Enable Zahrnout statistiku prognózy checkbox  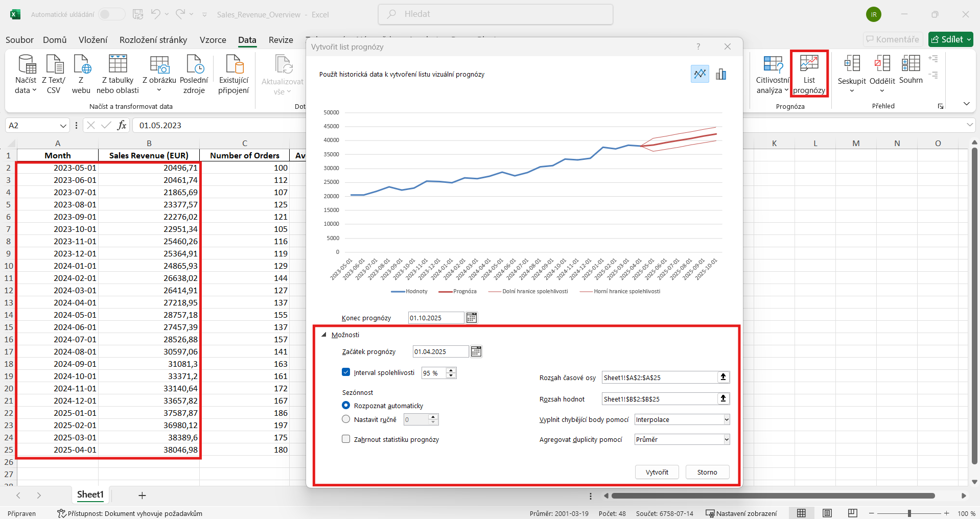pyautogui.click(x=346, y=439)
